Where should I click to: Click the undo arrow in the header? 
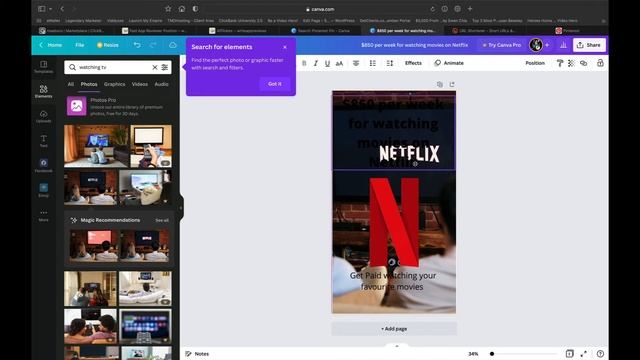(137, 45)
